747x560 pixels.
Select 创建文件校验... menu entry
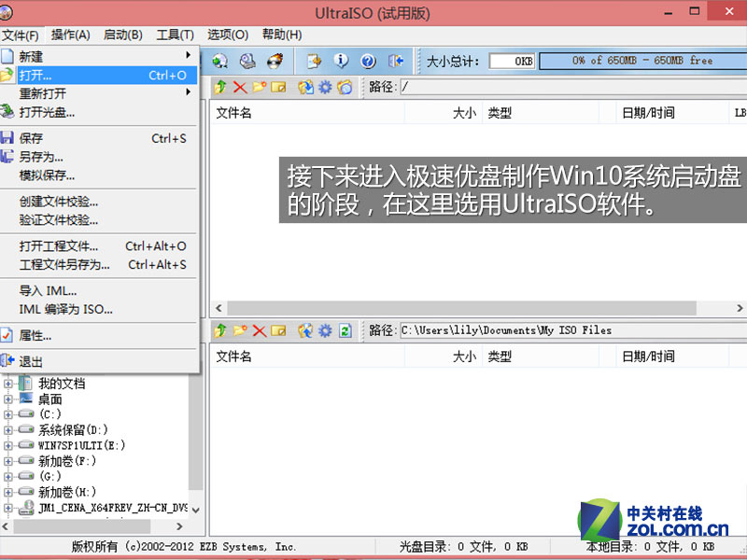(99, 202)
